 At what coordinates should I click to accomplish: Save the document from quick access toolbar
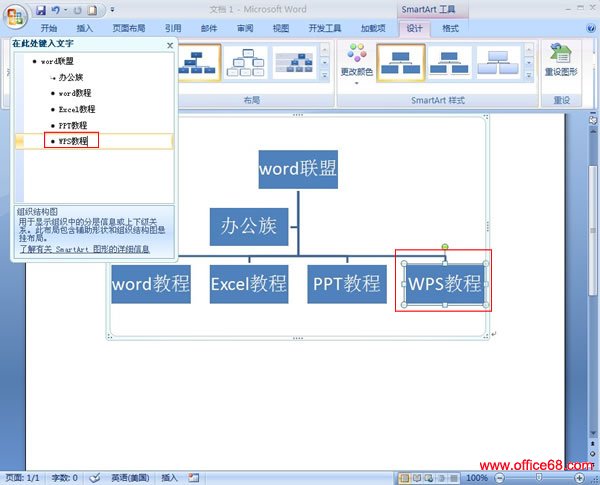click(x=41, y=10)
